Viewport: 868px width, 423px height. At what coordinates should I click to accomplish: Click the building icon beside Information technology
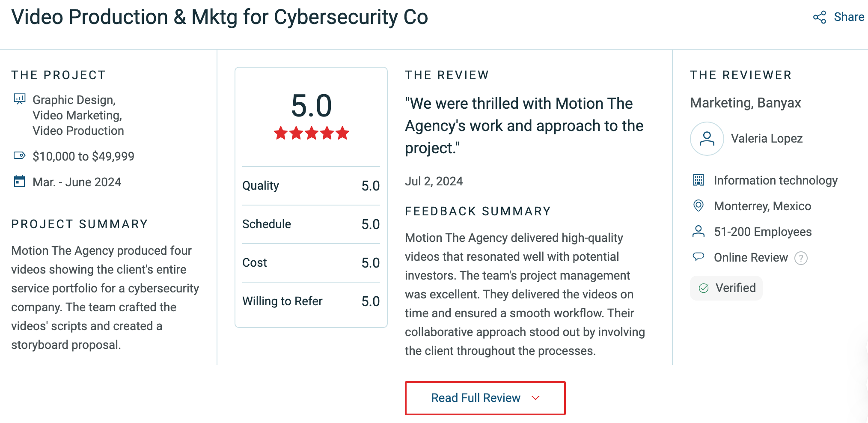[x=699, y=180]
